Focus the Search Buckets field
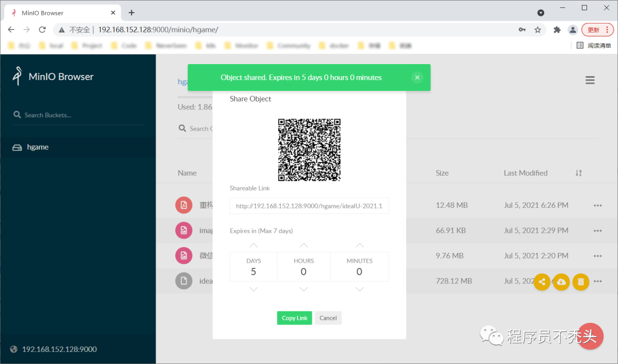 coord(78,115)
